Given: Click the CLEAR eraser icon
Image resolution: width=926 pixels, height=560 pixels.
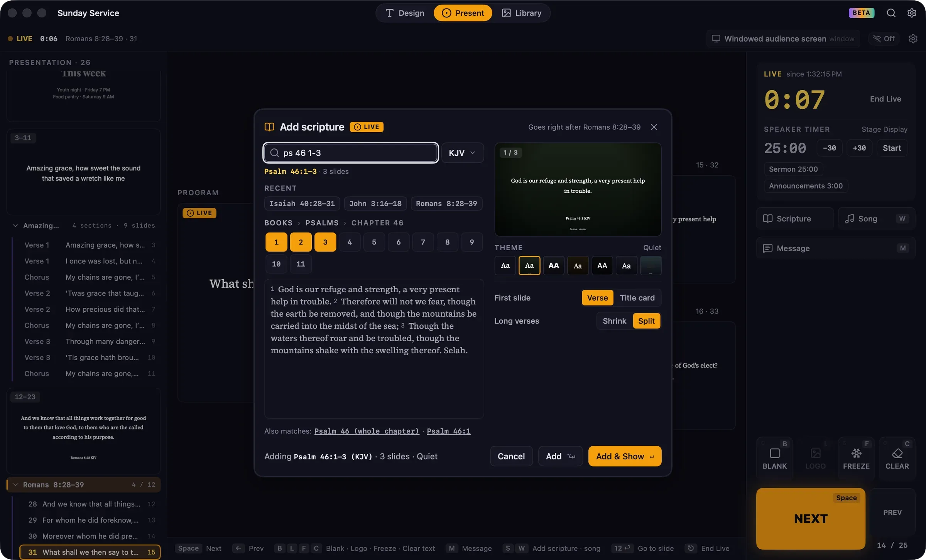Looking at the screenshot, I should [897, 453].
